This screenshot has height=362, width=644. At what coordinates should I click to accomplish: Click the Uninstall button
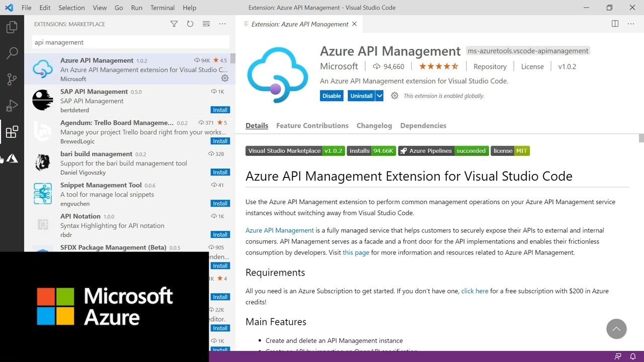pyautogui.click(x=361, y=96)
